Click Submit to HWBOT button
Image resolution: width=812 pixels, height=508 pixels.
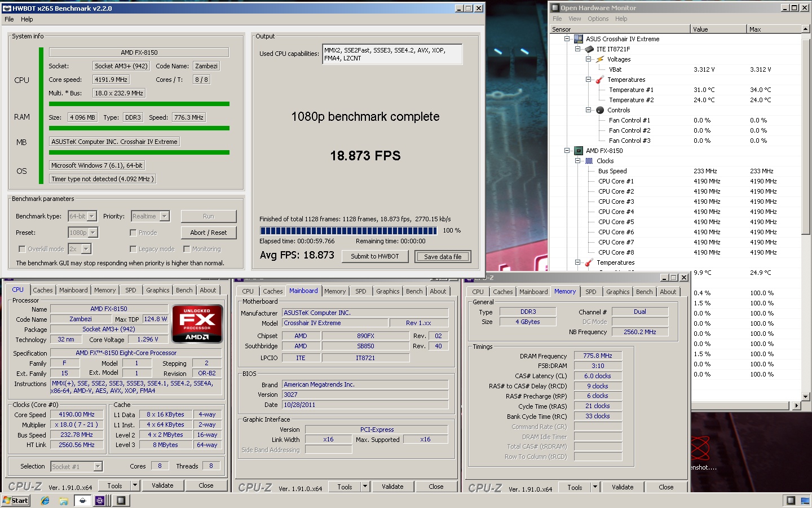pyautogui.click(x=375, y=256)
